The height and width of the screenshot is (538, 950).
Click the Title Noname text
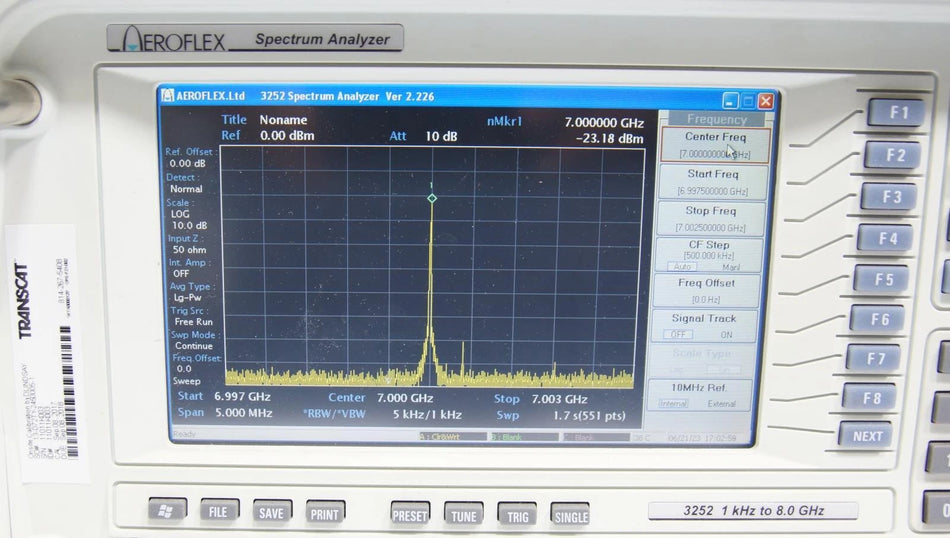(283, 119)
